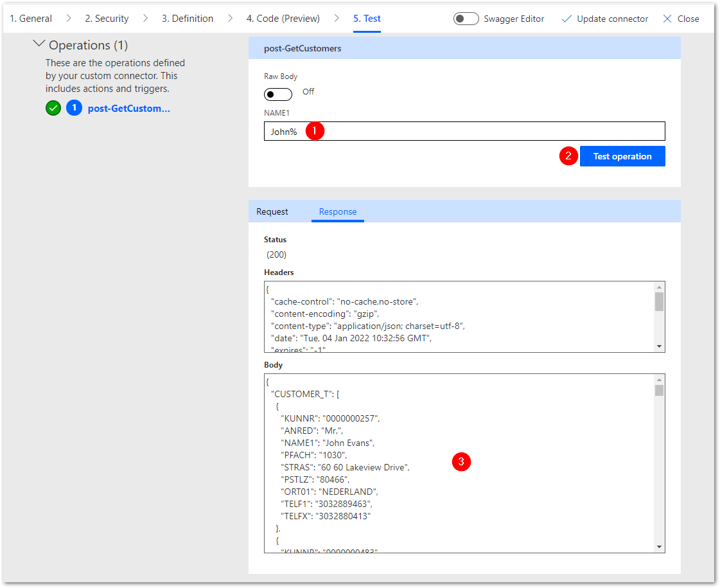Click the chevron arrow after General step
Screen dimensions: 720x588
[x=69, y=19]
